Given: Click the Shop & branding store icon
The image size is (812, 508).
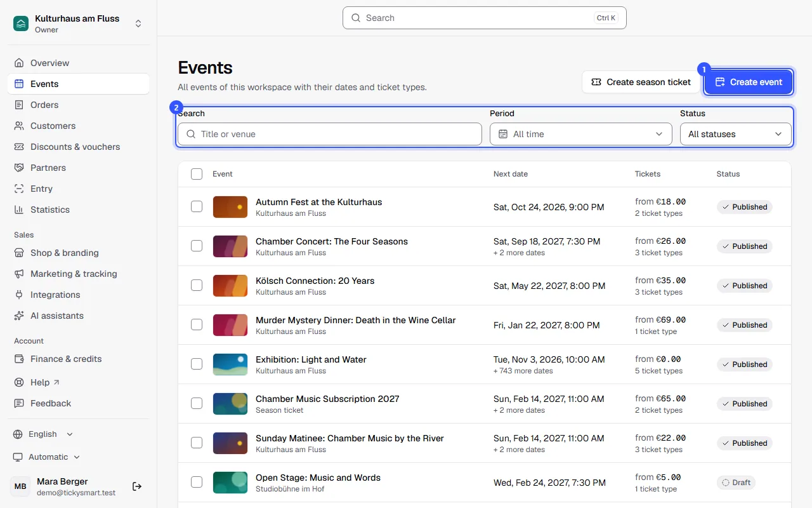Looking at the screenshot, I should pos(19,253).
